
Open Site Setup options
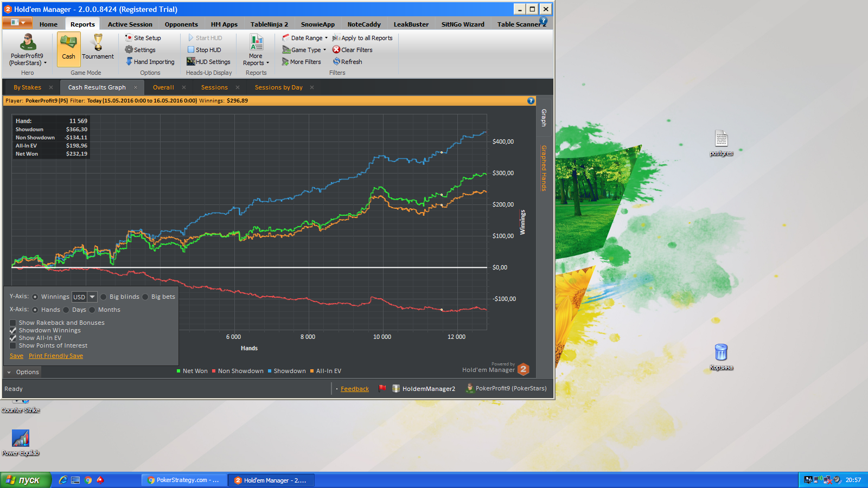pyautogui.click(x=143, y=38)
